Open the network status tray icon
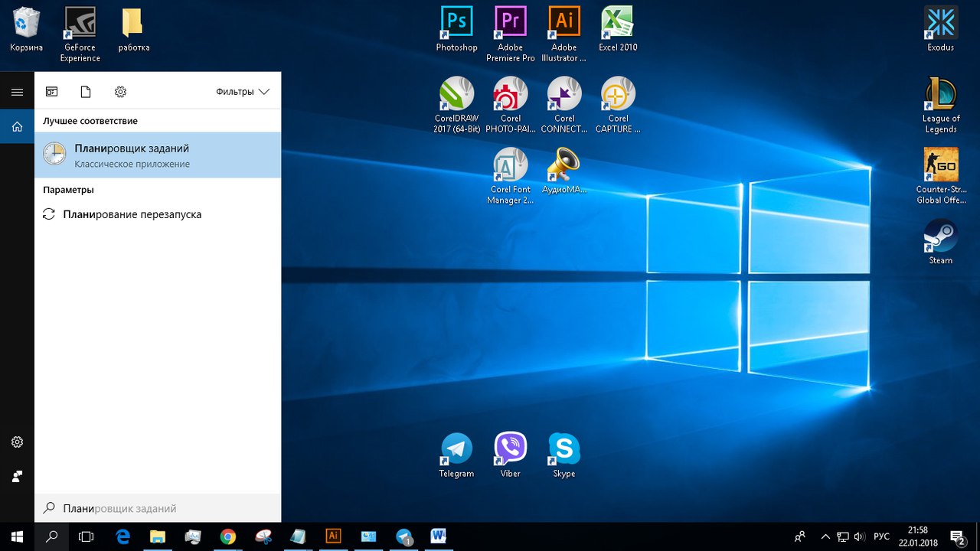 coord(842,536)
